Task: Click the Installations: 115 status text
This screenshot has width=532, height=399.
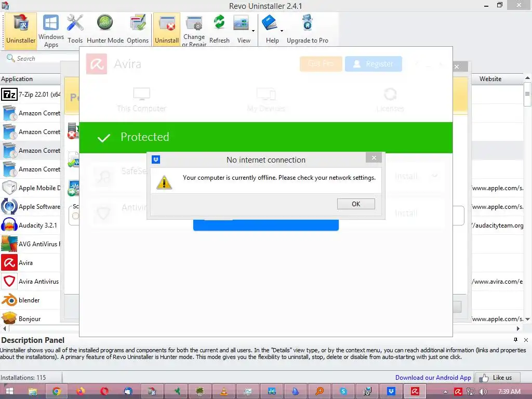Action: (x=23, y=378)
